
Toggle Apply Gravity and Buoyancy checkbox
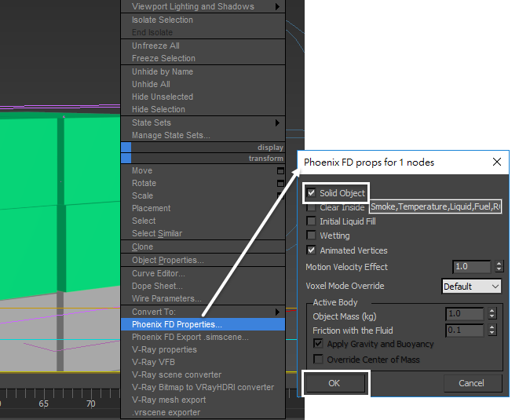coord(318,344)
